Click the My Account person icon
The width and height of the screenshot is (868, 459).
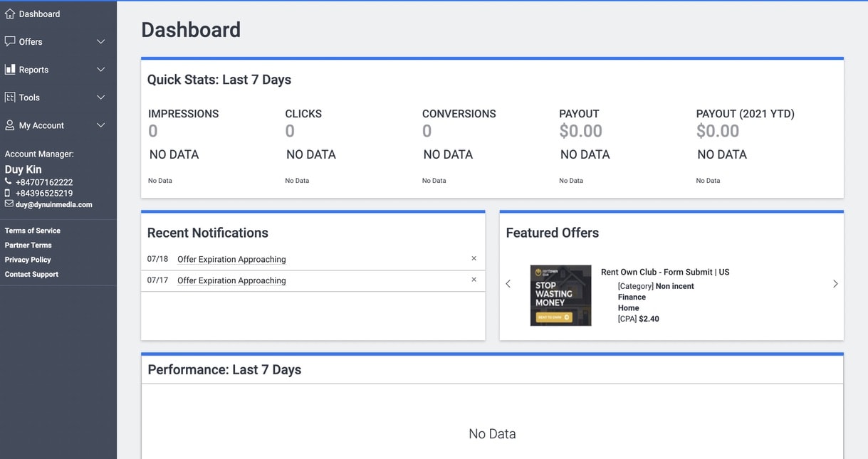[10, 125]
